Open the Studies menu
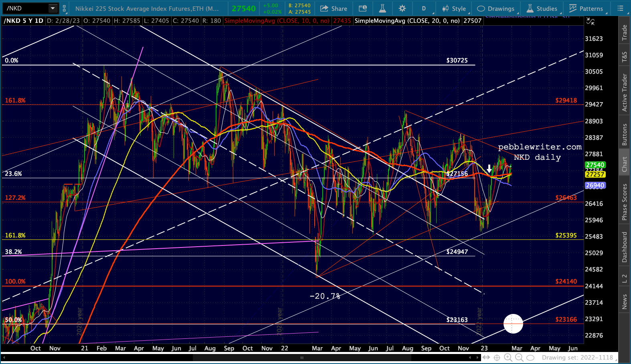This screenshot has width=631, height=364. (x=542, y=8)
